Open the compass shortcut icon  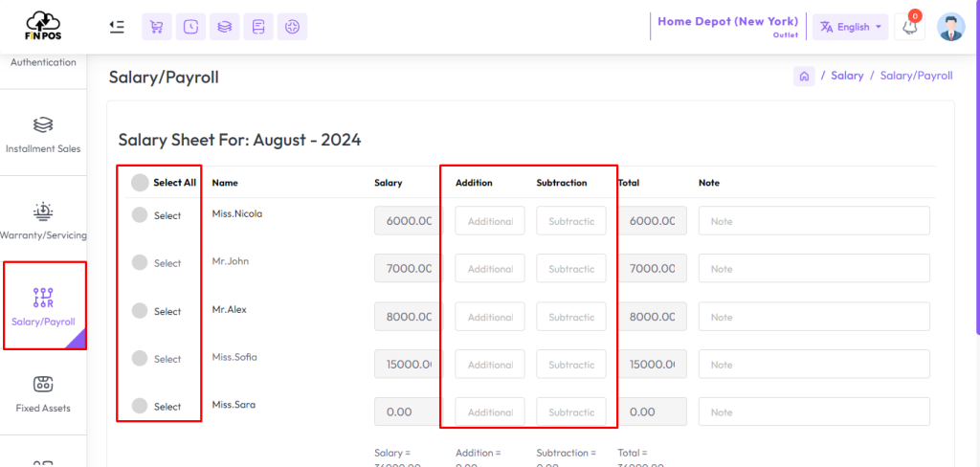click(292, 26)
